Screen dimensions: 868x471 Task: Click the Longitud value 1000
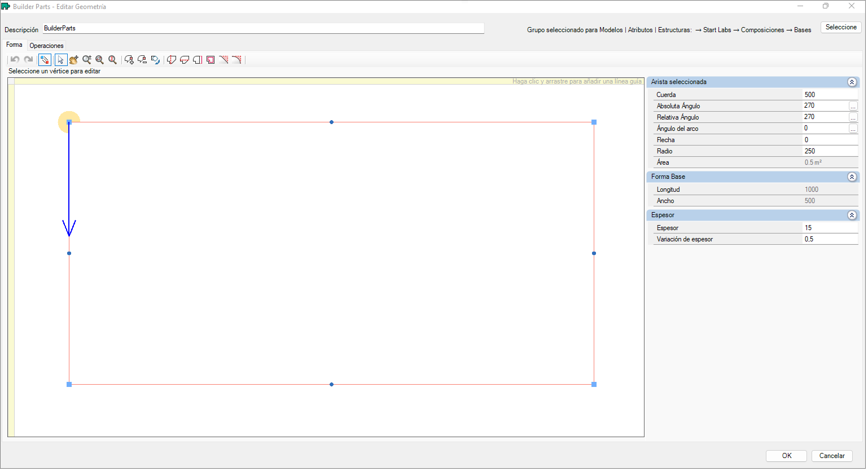tap(812, 190)
